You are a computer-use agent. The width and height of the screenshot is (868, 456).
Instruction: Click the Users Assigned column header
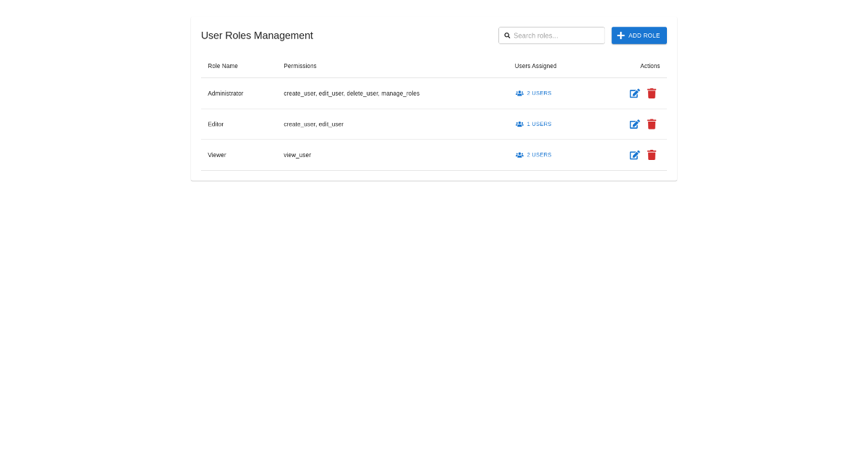[x=535, y=66]
